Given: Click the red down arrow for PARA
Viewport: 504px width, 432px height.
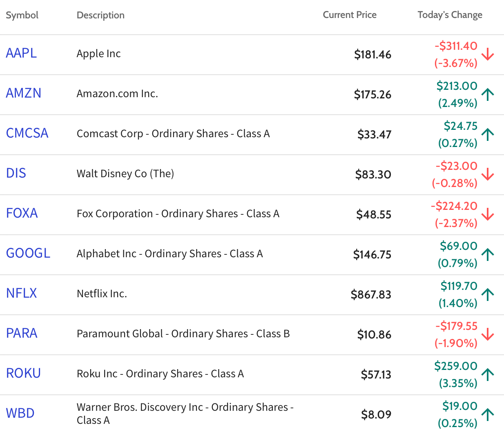Looking at the screenshot, I should tap(488, 334).
